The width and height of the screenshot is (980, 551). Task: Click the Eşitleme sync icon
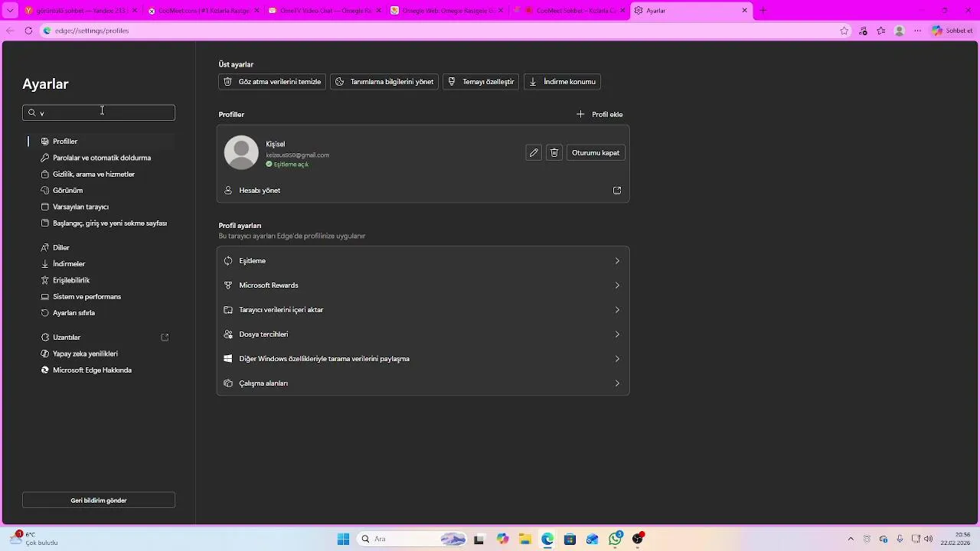click(x=228, y=261)
